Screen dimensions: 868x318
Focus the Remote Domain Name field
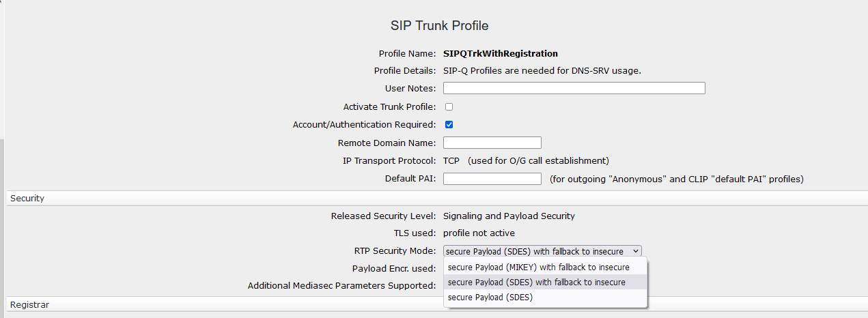[x=492, y=143]
